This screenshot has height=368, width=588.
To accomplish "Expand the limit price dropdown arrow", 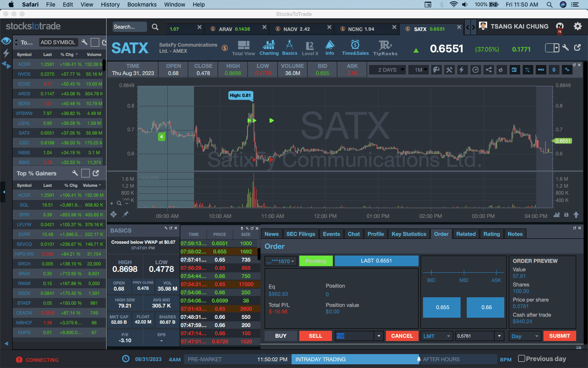I will (499, 336).
